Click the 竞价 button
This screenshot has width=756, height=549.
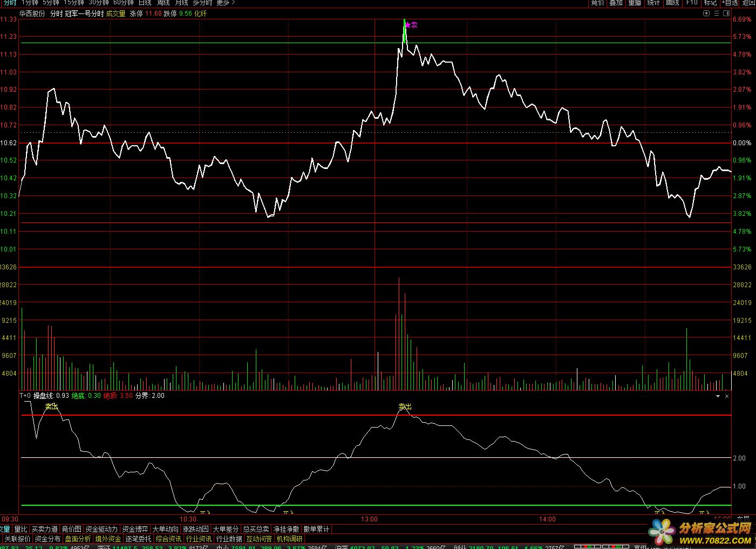[x=597, y=3]
